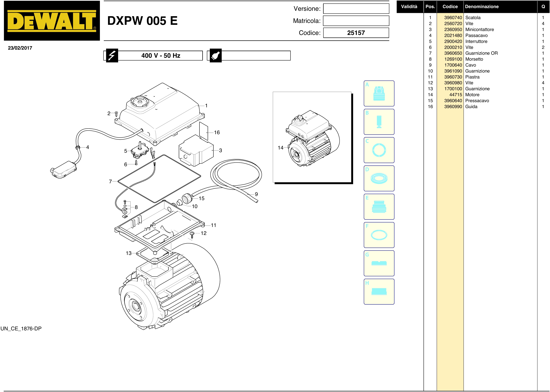Select flat part thumbnail G
Viewport: 550px width, 392px height.
coord(379,263)
